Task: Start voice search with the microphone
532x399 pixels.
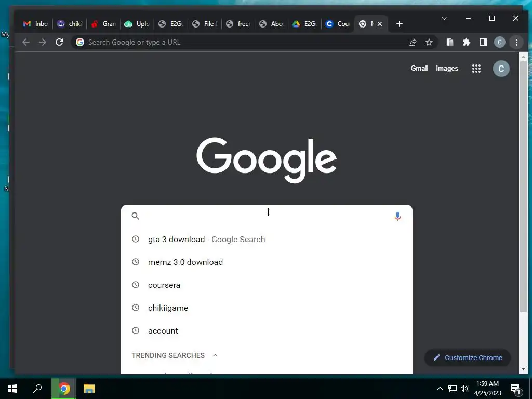Action: [x=397, y=216]
